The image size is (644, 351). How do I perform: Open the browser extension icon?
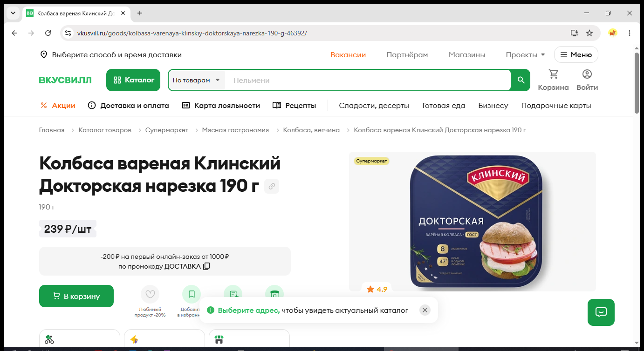click(613, 33)
